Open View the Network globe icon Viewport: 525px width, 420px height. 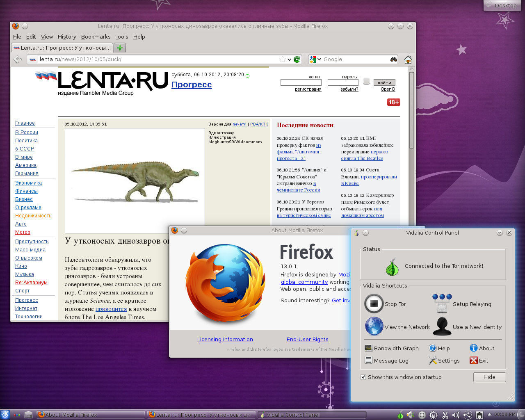click(374, 326)
